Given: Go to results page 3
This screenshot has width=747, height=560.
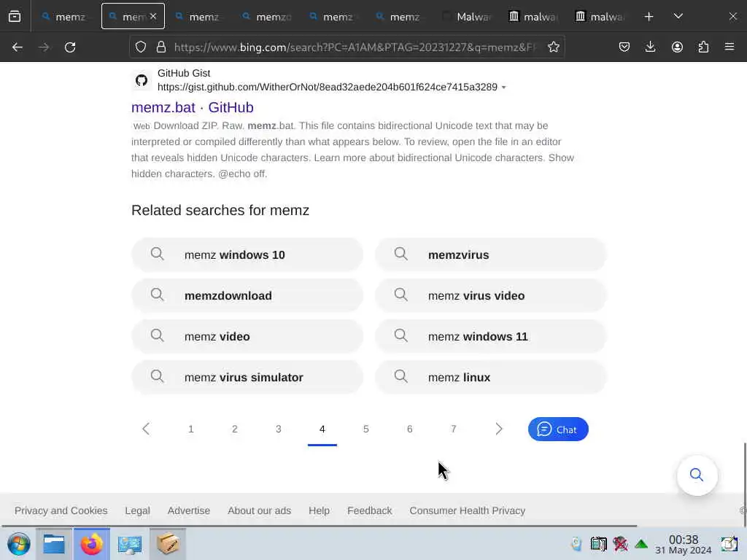Looking at the screenshot, I should pos(279,429).
